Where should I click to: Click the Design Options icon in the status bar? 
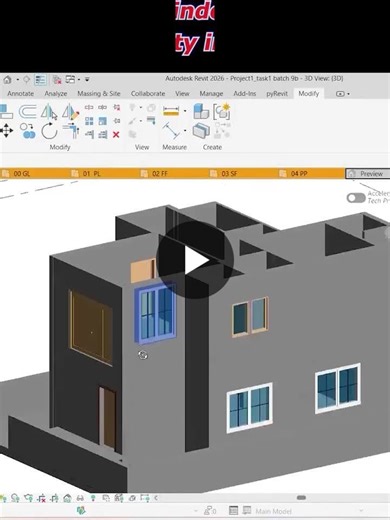(x=233, y=511)
